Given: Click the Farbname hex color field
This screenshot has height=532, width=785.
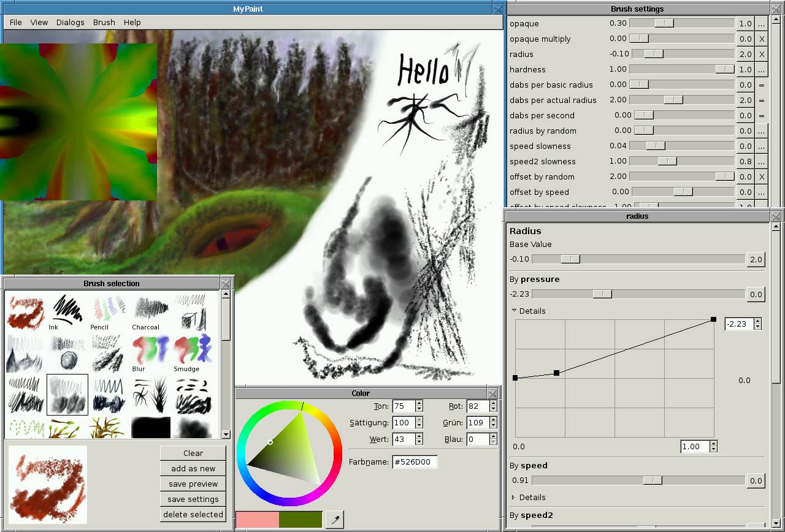Looking at the screenshot, I should click(415, 462).
